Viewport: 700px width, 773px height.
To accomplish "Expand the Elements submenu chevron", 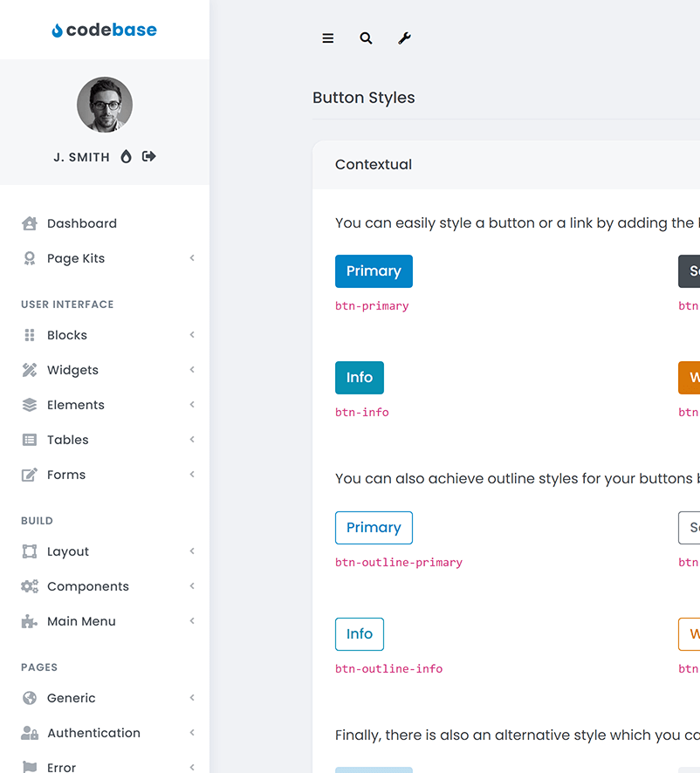I will pyautogui.click(x=191, y=405).
